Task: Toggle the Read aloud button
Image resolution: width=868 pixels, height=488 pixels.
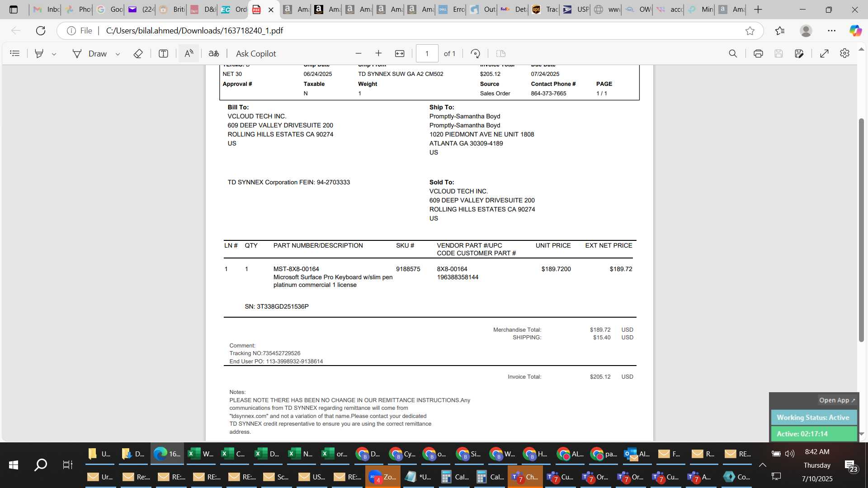Action: [x=189, y=53]
